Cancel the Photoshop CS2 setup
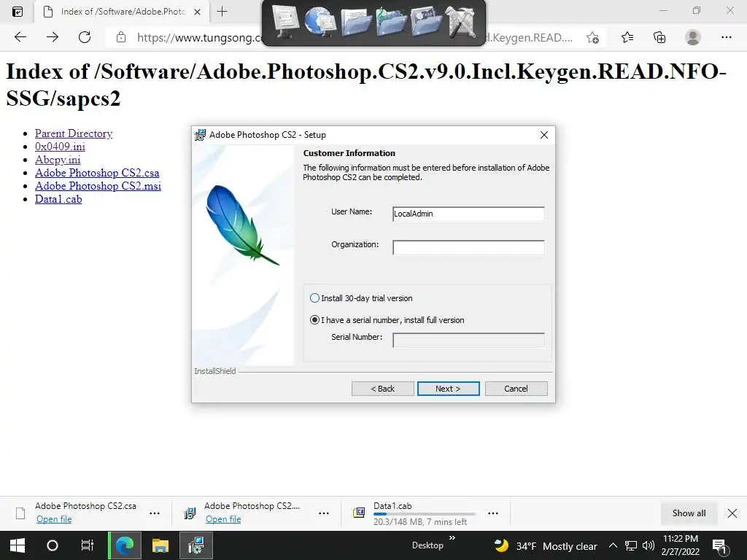Viewport: 747px width, 560px height. (516, 389)
